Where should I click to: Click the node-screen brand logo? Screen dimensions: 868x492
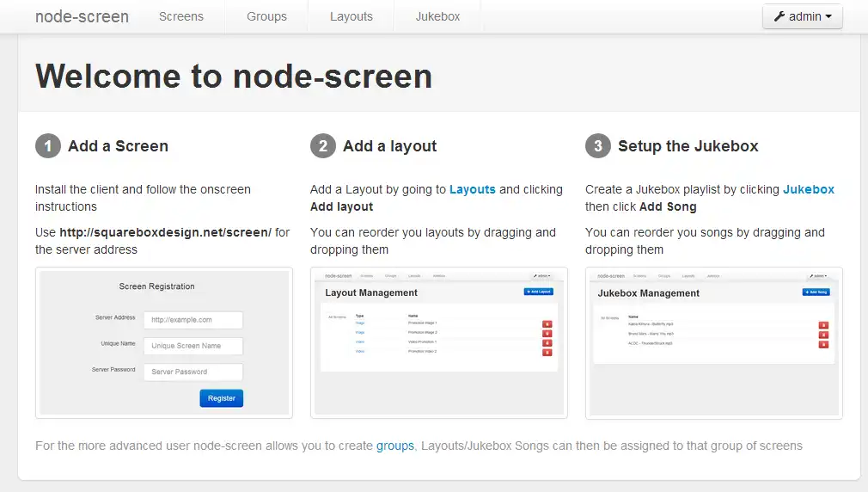[x=82, y=16]
